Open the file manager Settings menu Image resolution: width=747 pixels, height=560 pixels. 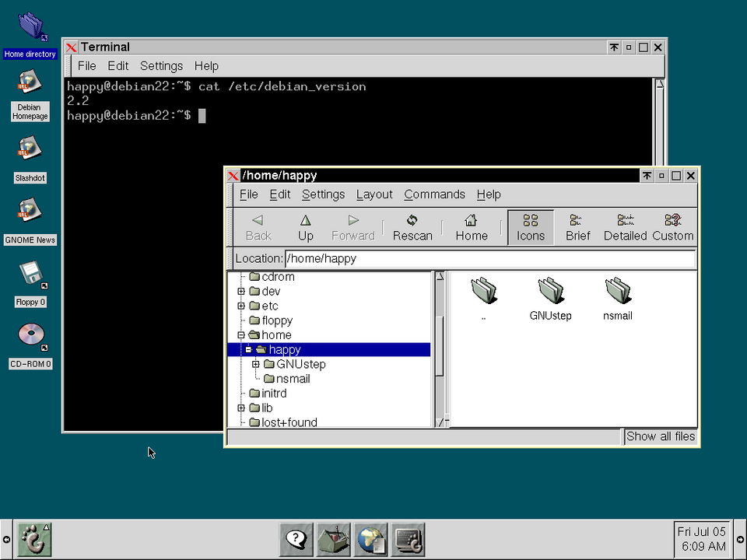click(323, 194)
